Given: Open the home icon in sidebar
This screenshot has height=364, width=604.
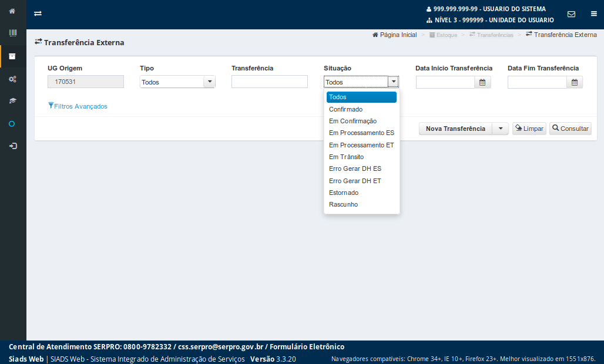Looking at the screenshot, I should (x=12, y=11).
